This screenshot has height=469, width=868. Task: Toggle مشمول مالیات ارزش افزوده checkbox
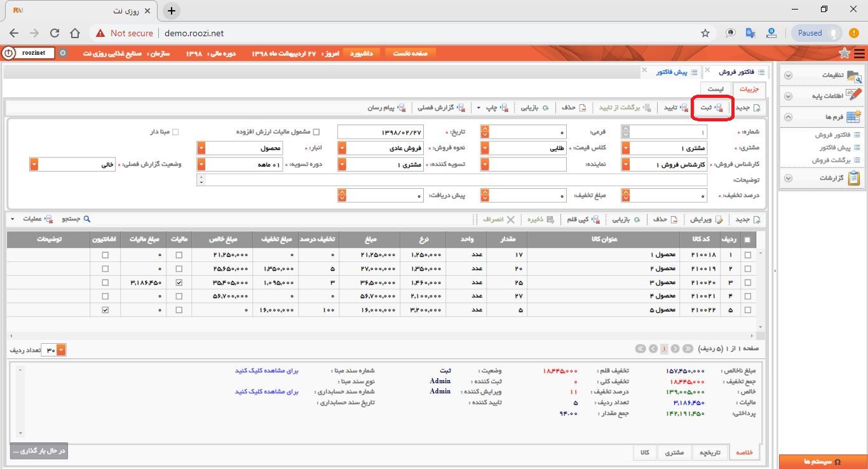(x=316, y=132)
